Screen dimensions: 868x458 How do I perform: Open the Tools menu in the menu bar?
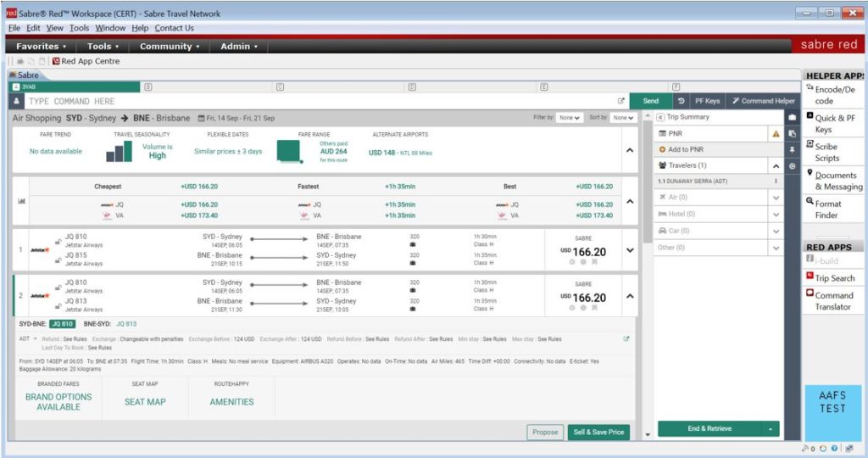79,28
